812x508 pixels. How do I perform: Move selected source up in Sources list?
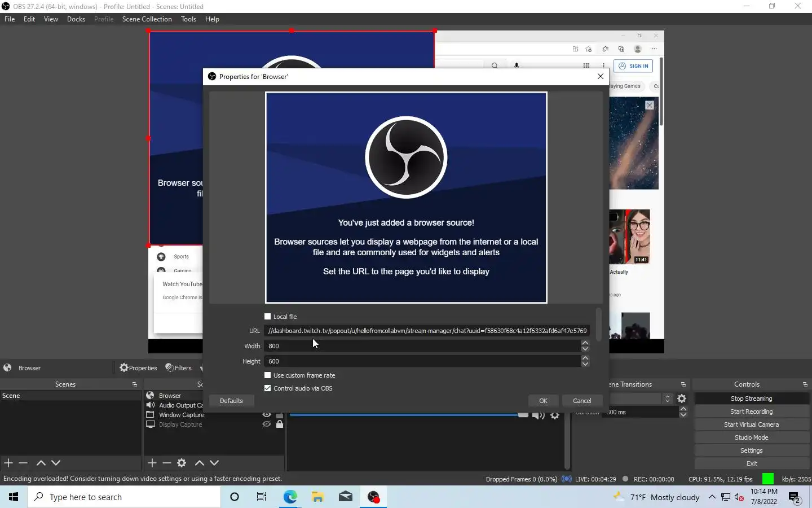pyautogui.click(x=199, y=463)
